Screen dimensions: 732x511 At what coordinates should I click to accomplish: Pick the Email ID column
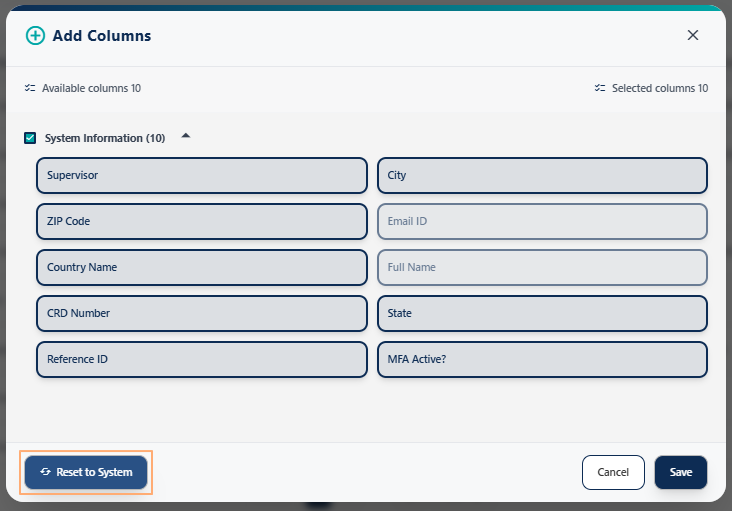[x=542, y=221]
